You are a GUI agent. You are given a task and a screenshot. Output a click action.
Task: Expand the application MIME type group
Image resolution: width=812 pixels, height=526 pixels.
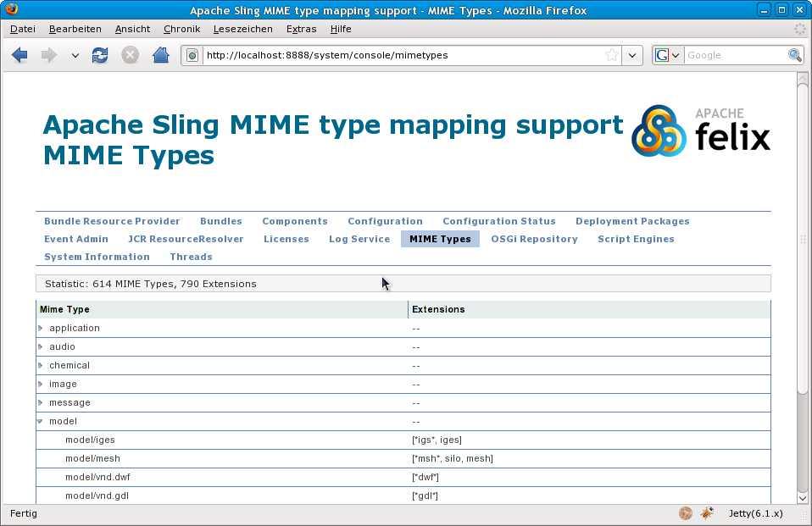[41, 329]
